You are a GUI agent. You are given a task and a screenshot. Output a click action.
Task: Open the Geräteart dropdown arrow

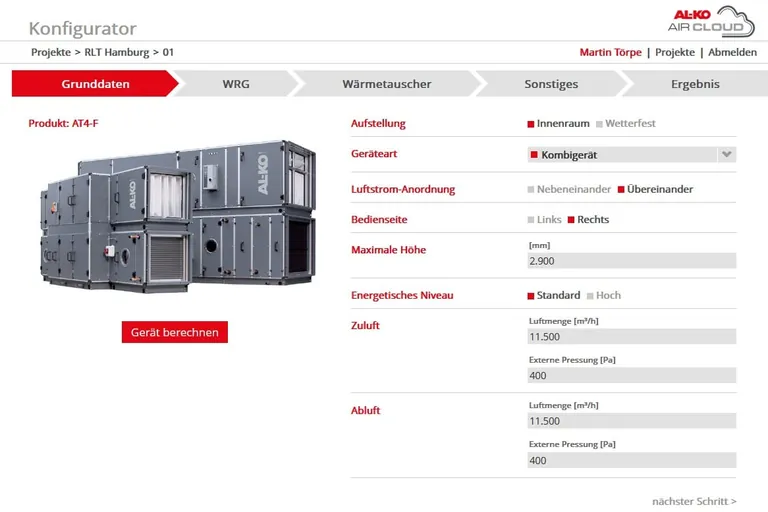[727, 155]
